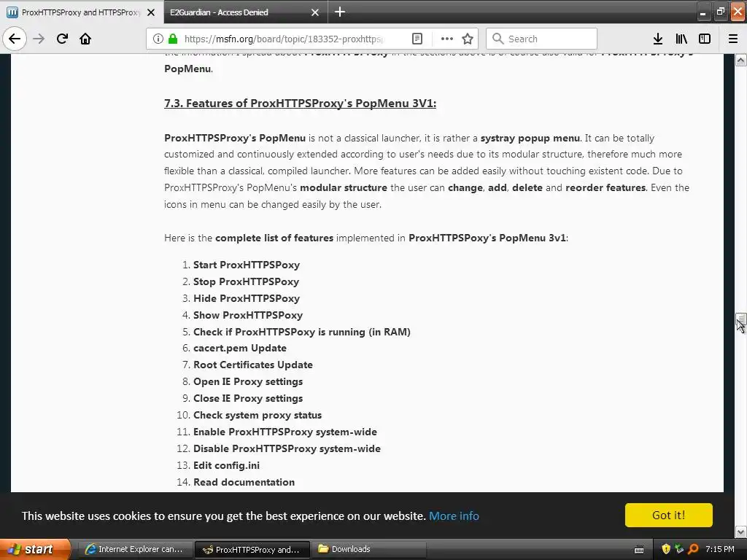This screenshot has height=560, width=747.
Task: Click the address bar URL field
Action: coord(284,39)
